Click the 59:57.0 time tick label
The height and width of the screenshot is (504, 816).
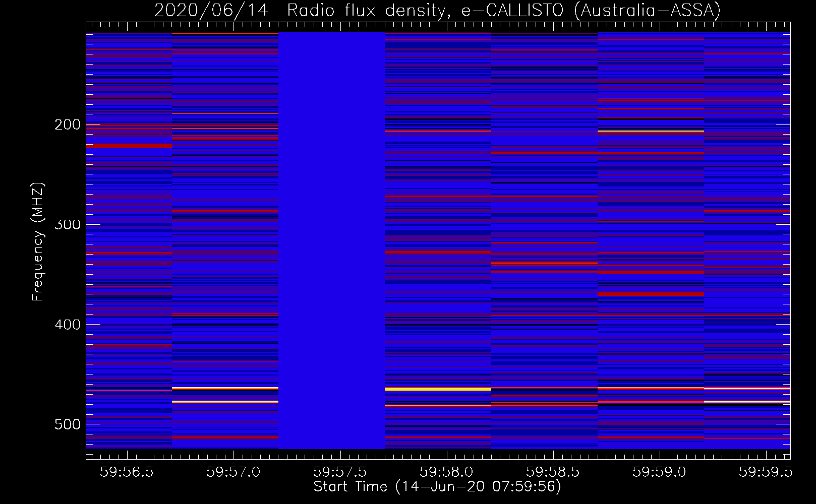[234, 472]
